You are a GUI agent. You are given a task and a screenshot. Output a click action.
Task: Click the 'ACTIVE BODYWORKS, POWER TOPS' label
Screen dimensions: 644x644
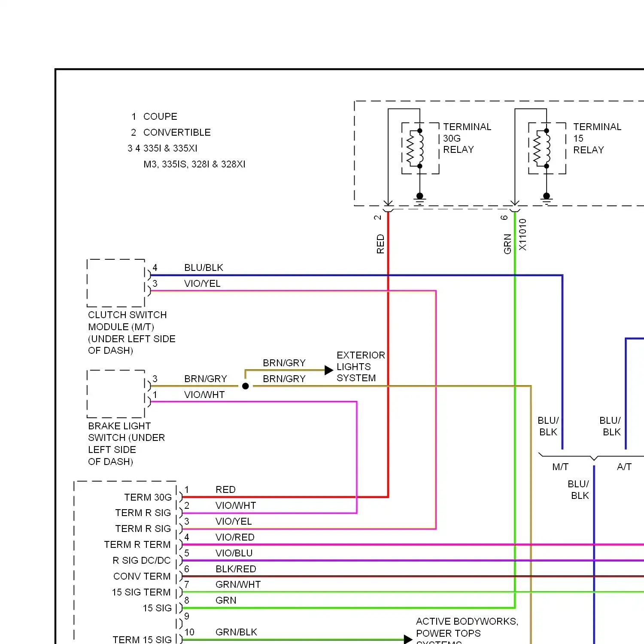click(467, 627)
